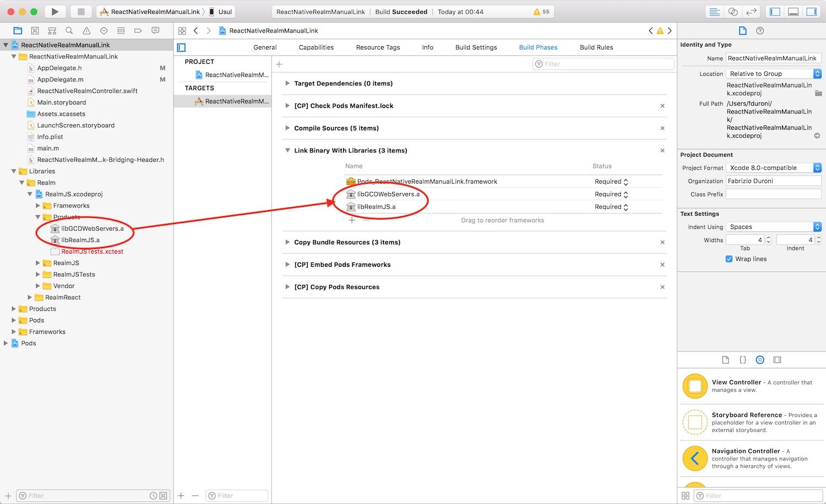Click the Class Prefix field
Image resolution: width=826 pixels, height=504 pixels.
click(774, 194)
